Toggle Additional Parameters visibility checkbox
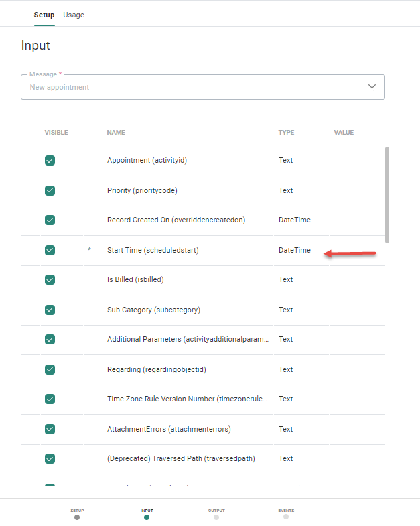Screen dimensions: 420x526 tap(50, 340)
